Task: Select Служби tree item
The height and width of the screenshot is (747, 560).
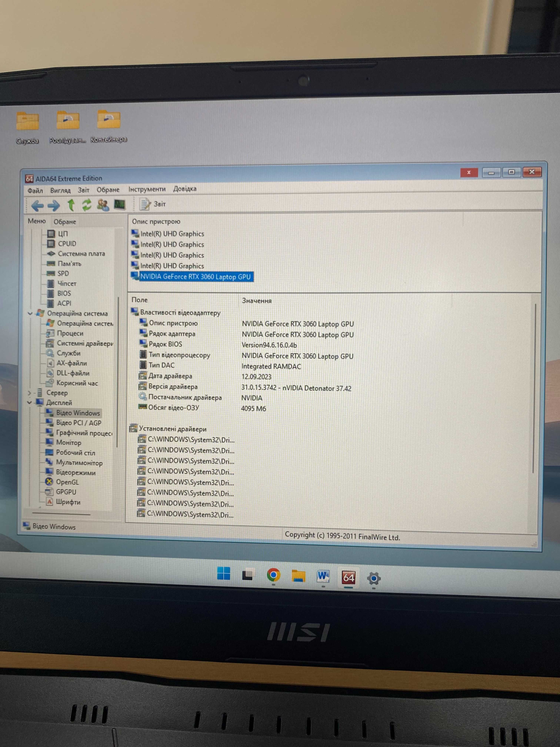Action: 64,353
